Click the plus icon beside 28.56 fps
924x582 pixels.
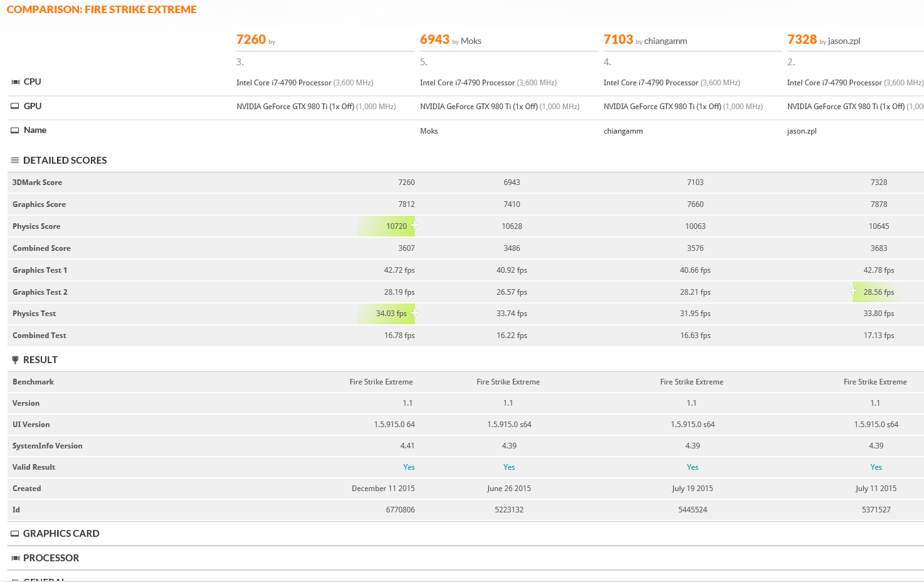point(853,290)
